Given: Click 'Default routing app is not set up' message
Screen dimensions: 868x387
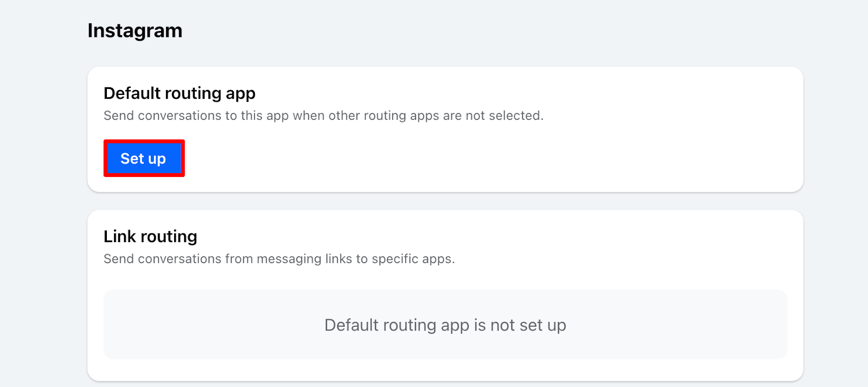Looking at the screenshot, I should click(445, 325).
